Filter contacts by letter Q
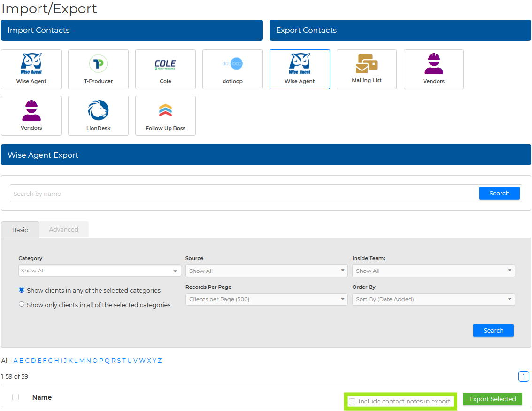Image resolution: width=532 pixels, height=411 pixels. [107, 360]
